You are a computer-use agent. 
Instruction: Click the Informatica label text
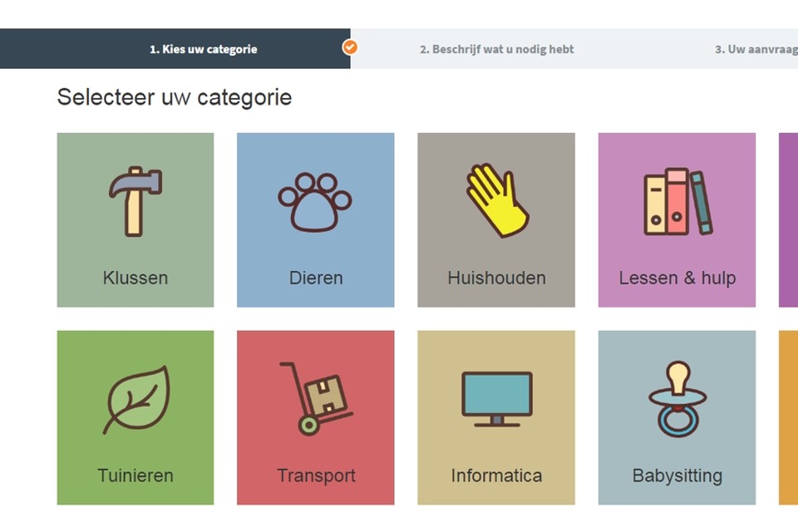coord(497,475)
